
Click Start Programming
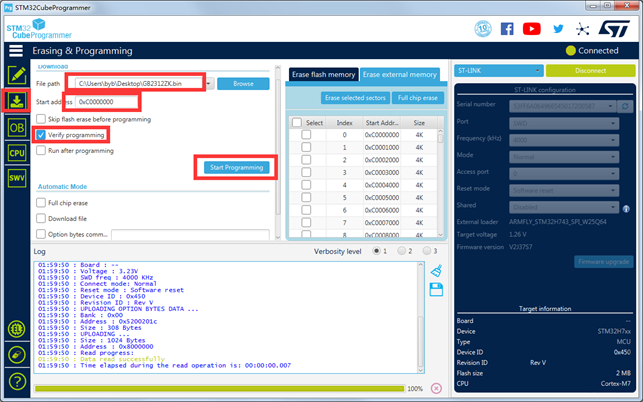[x=237, y=167]
